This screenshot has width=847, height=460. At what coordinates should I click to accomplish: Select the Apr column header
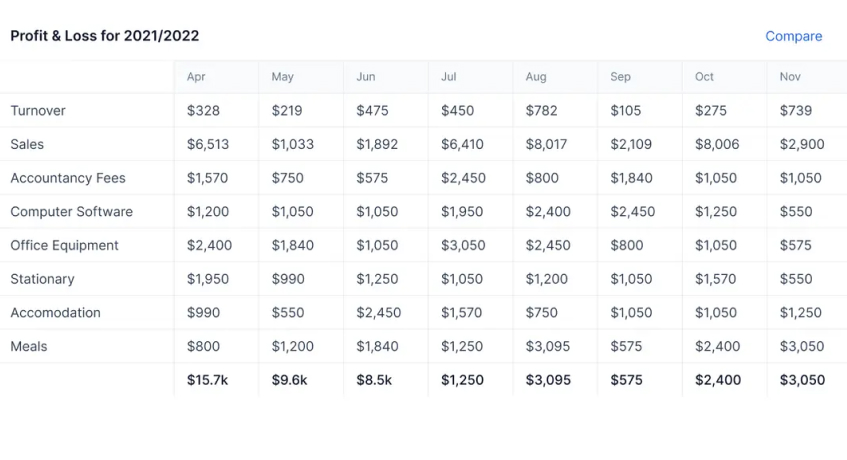tap(197, 77)
